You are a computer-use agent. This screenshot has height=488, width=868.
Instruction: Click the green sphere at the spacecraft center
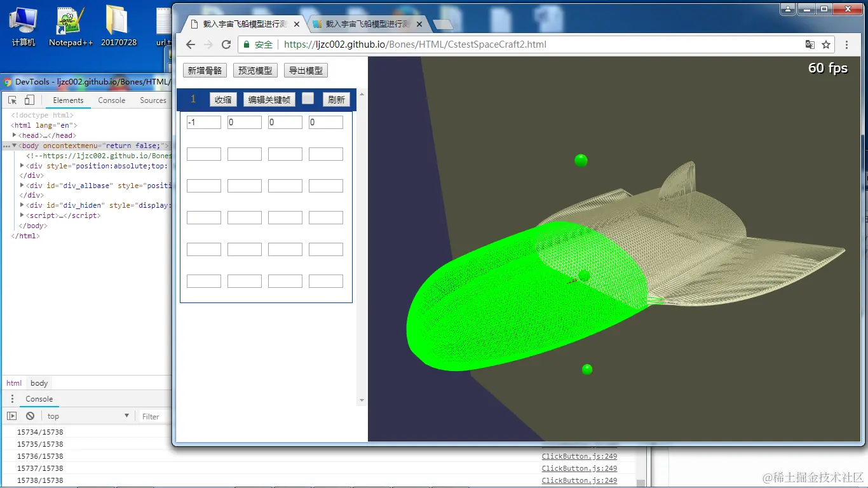tap(584, 275)
